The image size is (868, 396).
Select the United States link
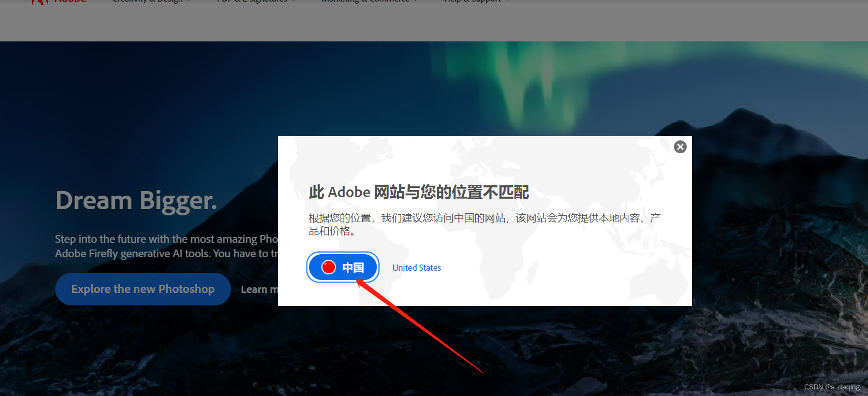[x=417, y=268]
